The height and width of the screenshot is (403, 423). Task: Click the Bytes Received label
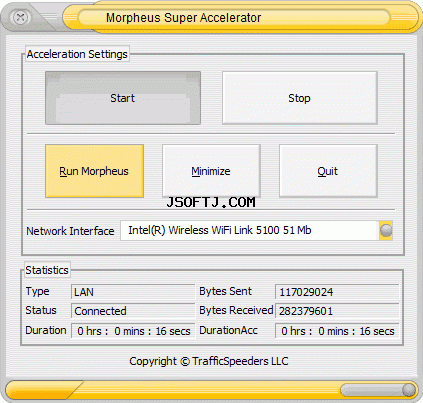[236, 310]
